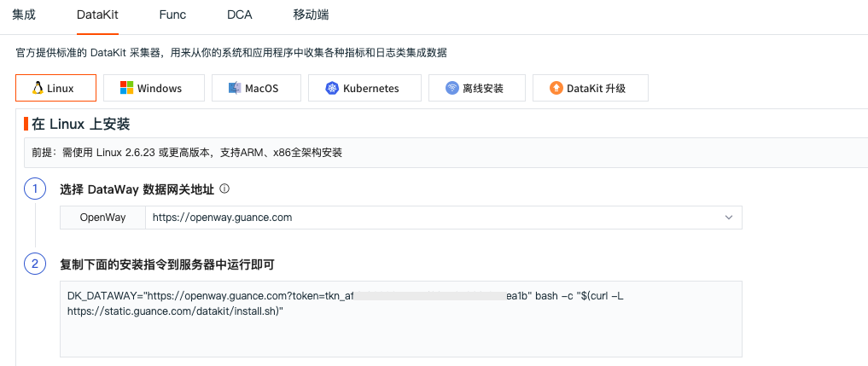Click the info icon beside DataWay gateway address
The height and width of the screenshot is (366, 868).
[225, 189]
